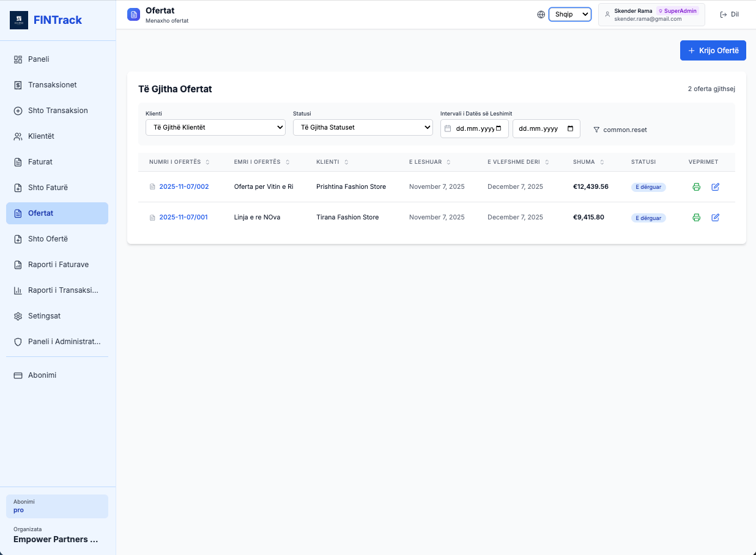Open offer link 2025-11-07/001
Screen dimensions: 756x555
(183, 218)
